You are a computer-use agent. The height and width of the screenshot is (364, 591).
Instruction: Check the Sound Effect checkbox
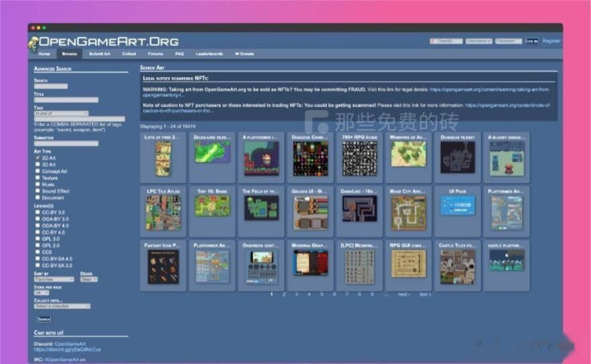coord(37,191)
